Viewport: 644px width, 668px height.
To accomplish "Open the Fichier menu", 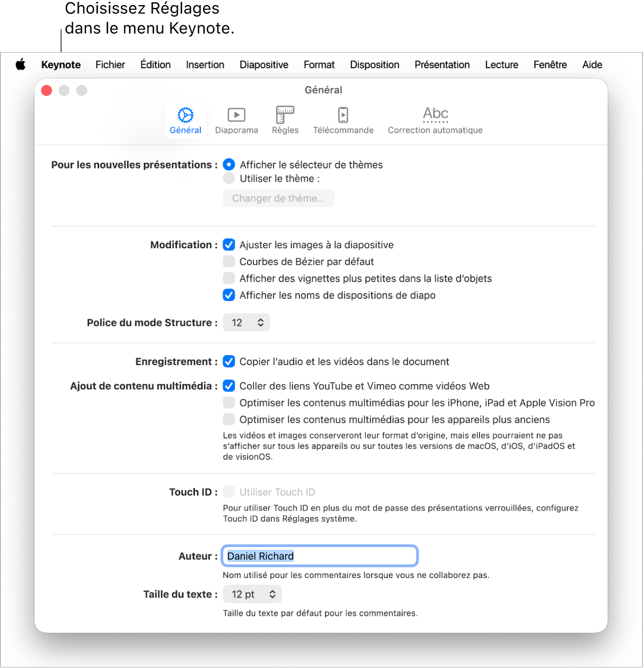I will (110, 65).
